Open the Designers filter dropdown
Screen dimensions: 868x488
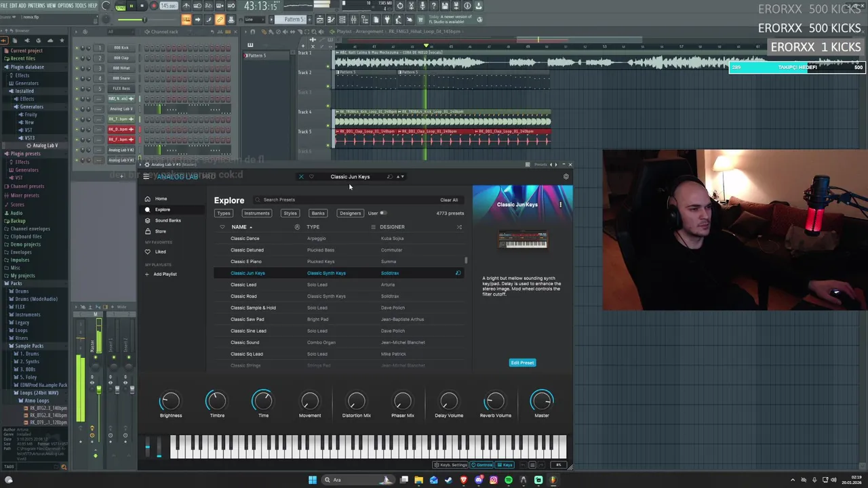tap(351, 213)
